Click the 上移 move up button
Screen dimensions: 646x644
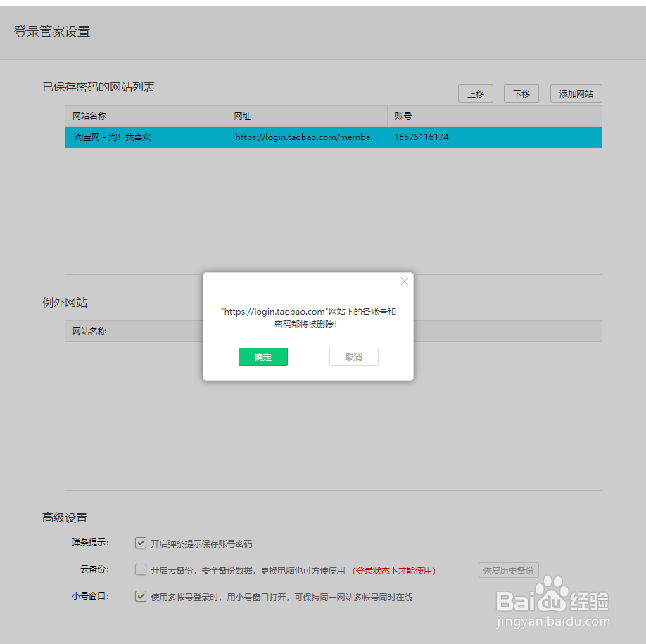[x=476, y=94]
